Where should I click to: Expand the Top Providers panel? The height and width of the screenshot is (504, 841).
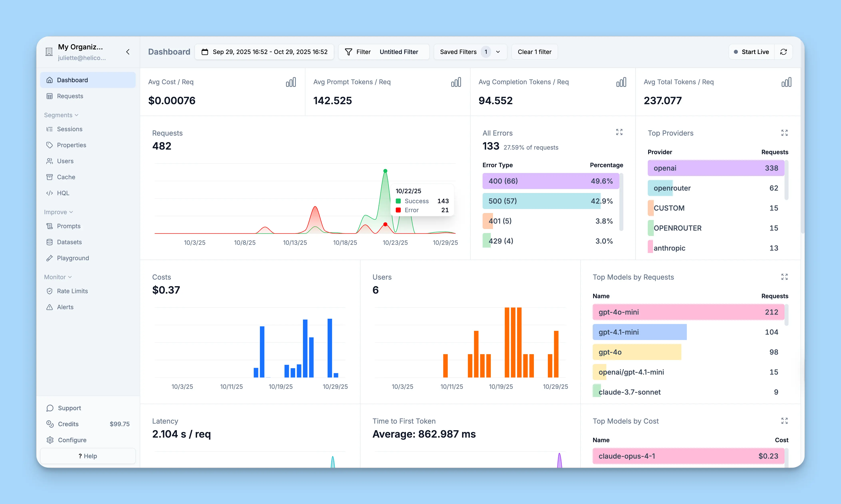coord(784,133)
